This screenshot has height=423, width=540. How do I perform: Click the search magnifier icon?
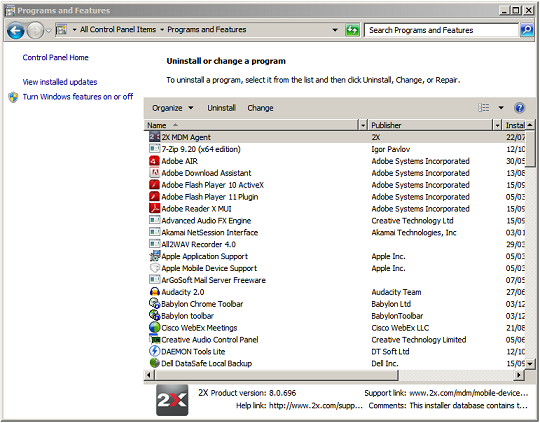526,30
